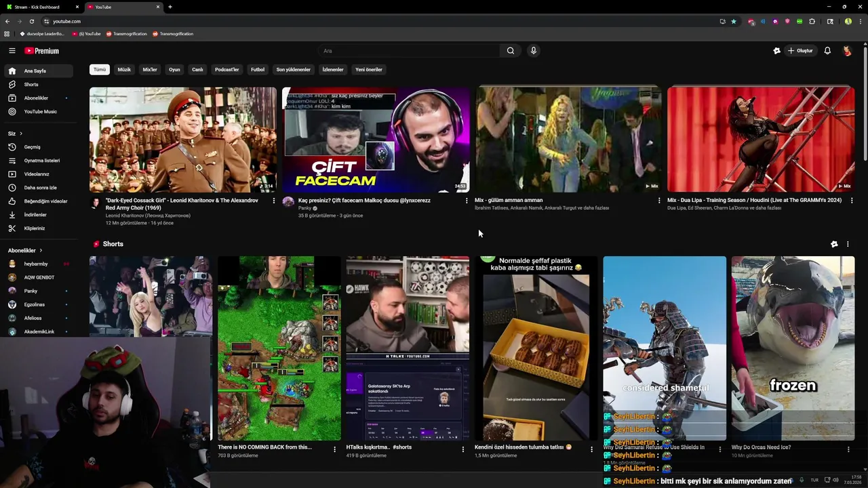Open Abonelikler in the sidebar

pos(37,98)
